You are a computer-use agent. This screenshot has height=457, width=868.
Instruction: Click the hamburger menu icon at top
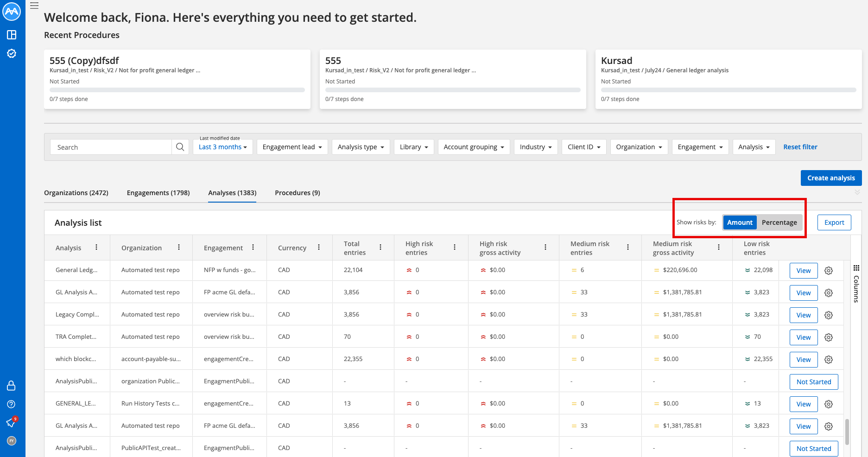pos(34,6)
